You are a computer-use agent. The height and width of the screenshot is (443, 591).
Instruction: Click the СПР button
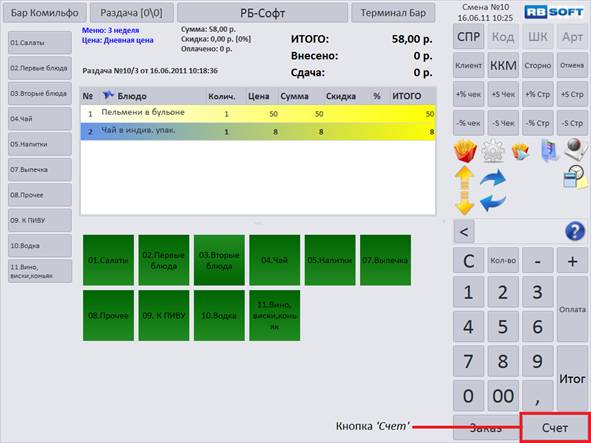click(468, 37)
